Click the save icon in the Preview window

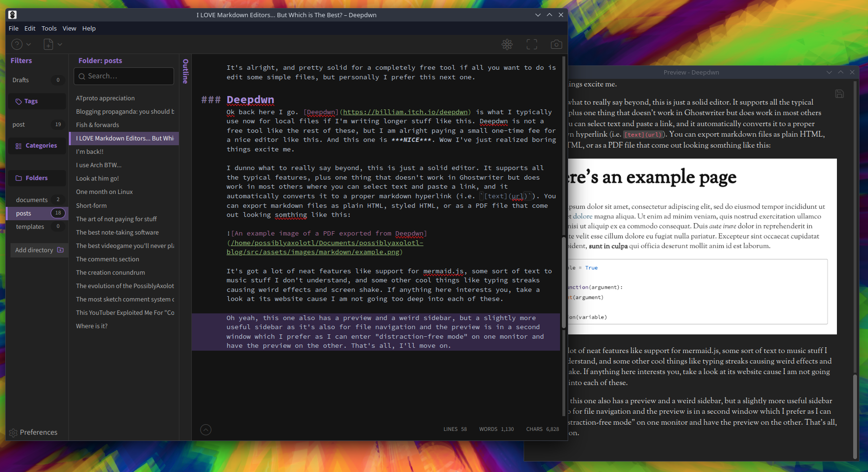click(x=839, y=94)
